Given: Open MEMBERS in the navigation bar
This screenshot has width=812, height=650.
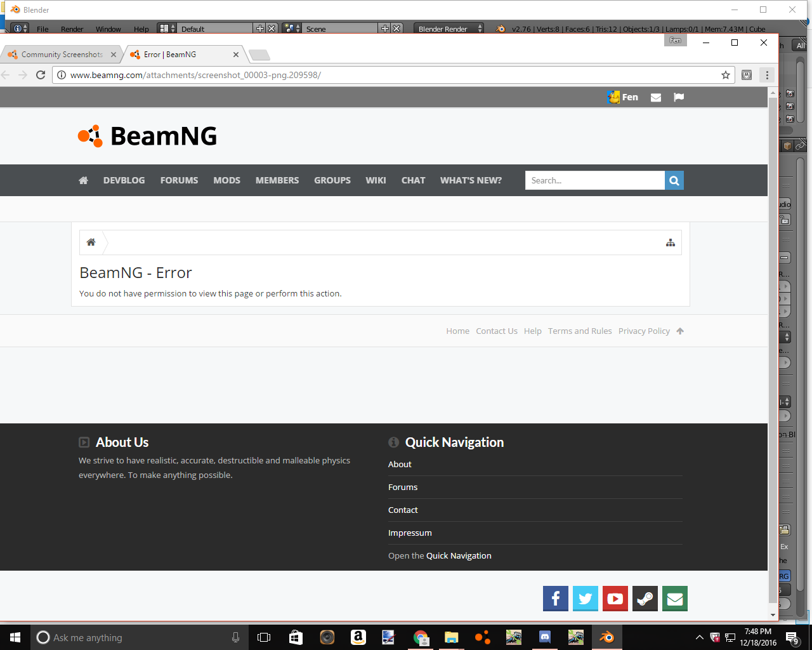Looking at the screenshot, I should [277, 180].
